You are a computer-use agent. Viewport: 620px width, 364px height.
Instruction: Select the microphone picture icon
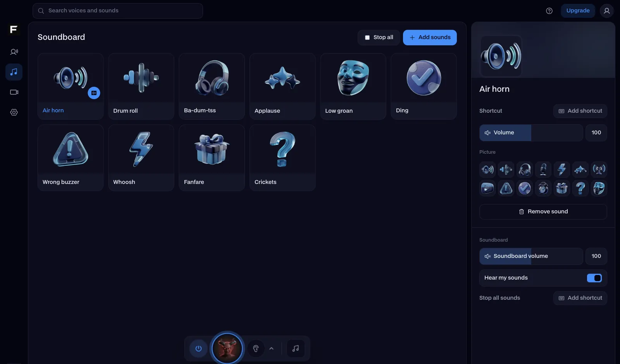coord(543,170)
